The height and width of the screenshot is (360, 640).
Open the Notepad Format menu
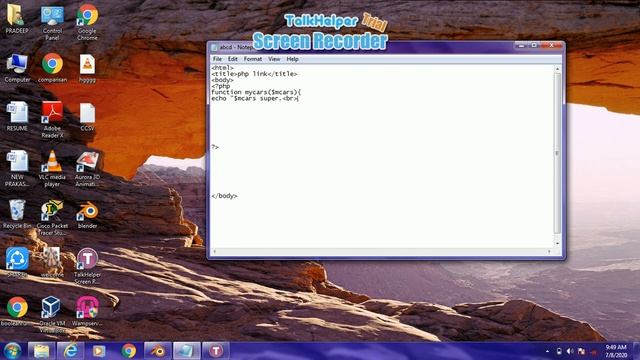point(253,59)
